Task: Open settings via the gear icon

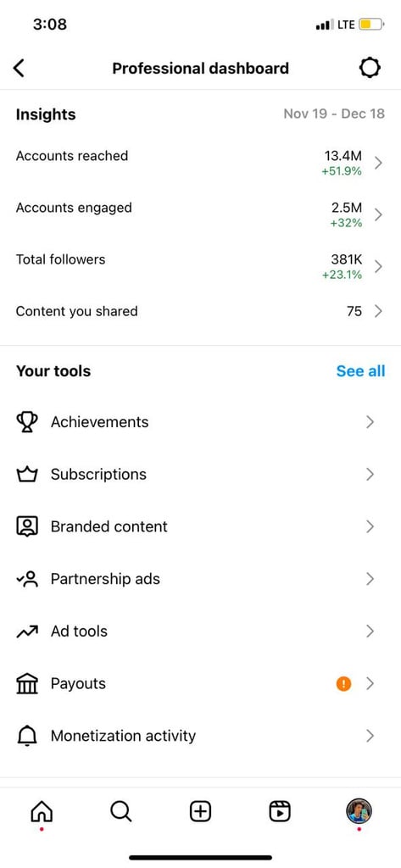Action: pos(370,68)
